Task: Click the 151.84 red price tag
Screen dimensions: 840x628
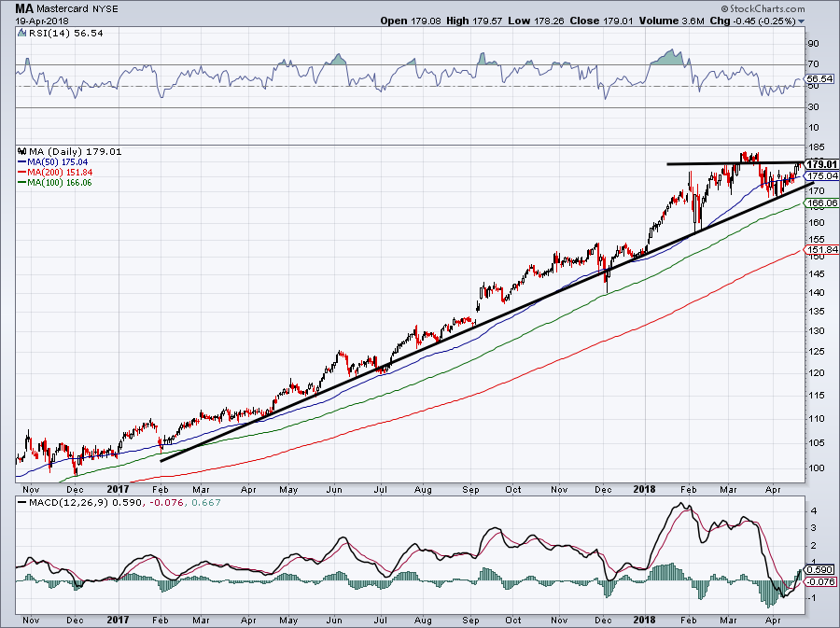Action: 821,249
